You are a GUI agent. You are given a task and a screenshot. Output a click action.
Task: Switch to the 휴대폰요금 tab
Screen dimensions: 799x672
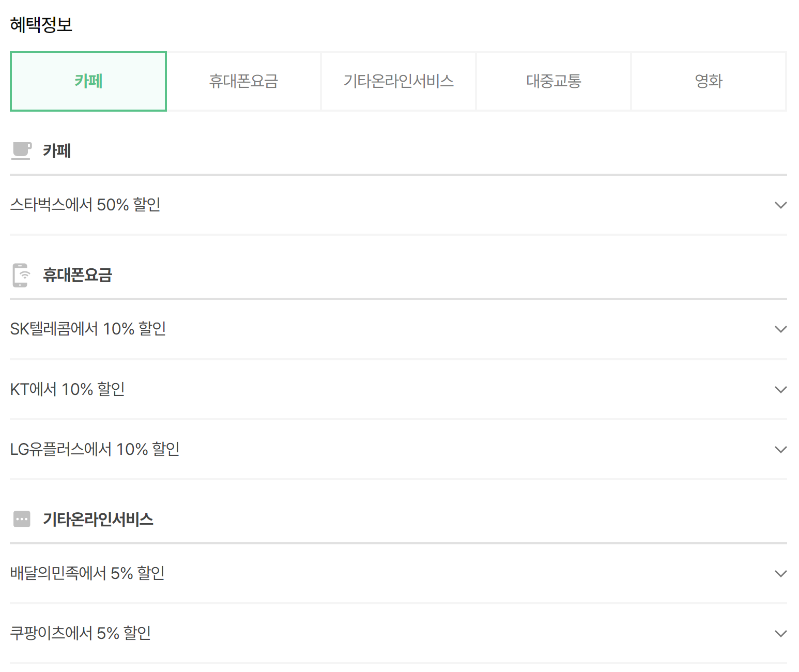(243, 81)
